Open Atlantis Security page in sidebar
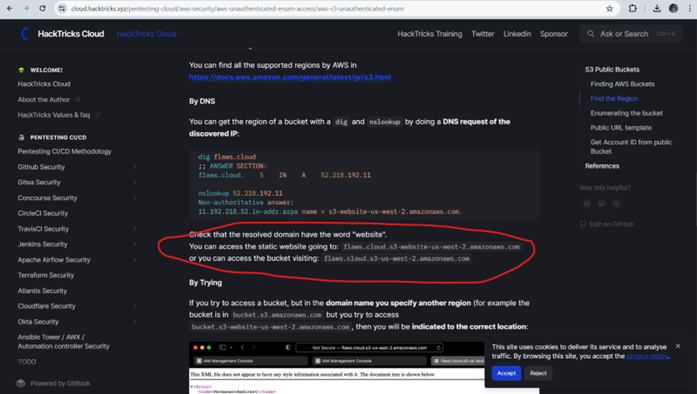Viewport: 697px width, 394px height. pos(42,291)
